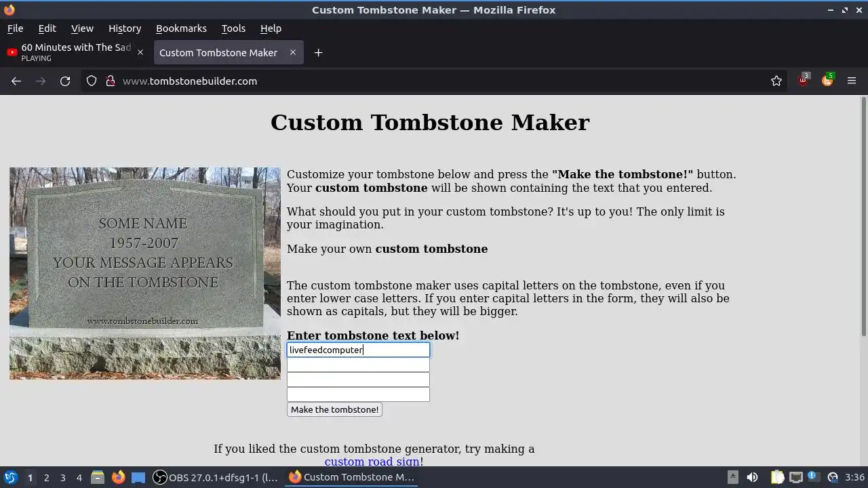Open the View menu

[82, 28]
